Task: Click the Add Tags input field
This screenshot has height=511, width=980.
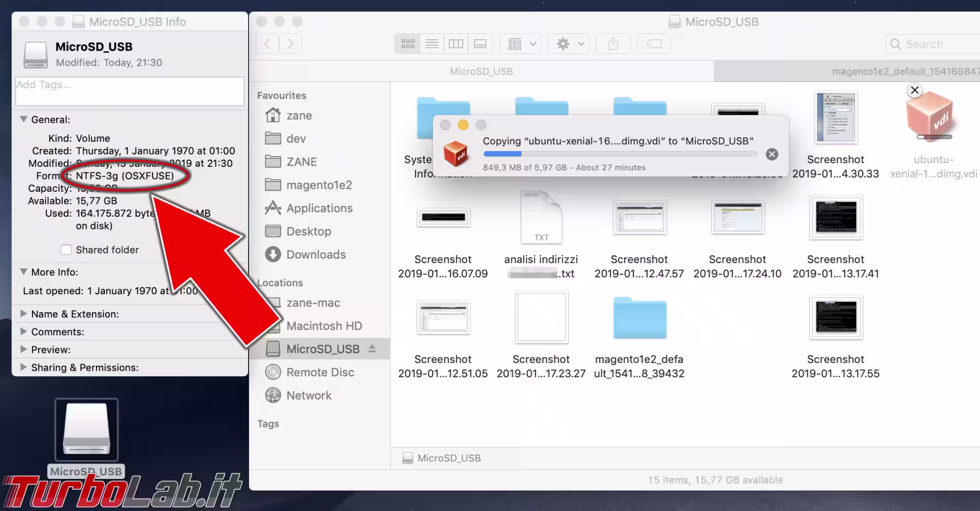Action: (x=130, y=91)
